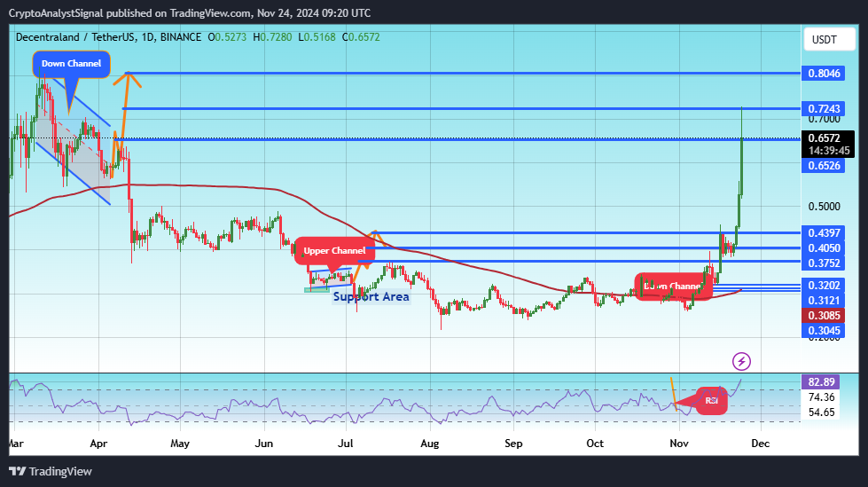This screenshot has width=868, height=487.
Task: Click the Sep label on time axis
Action: (x=513, y=444)
